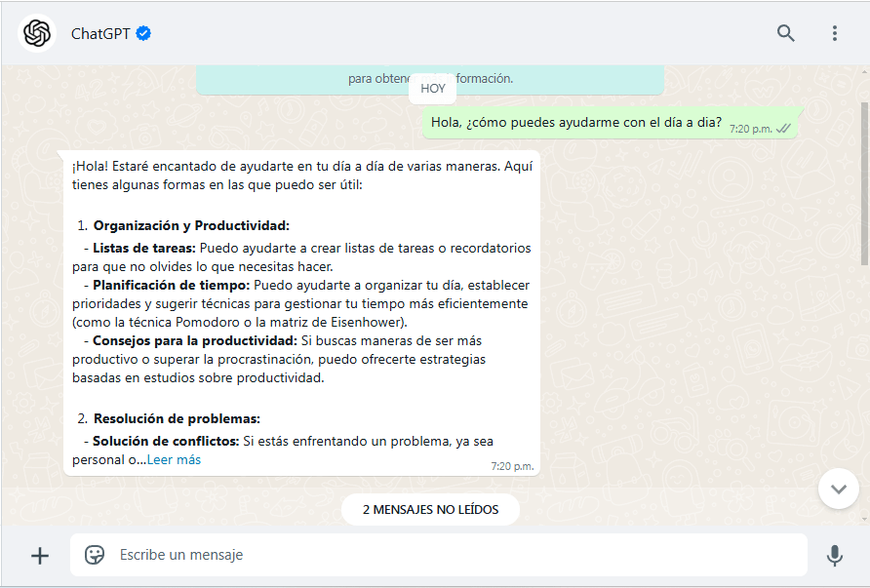The image size is (870, 588).
Task: Open the three-dot chat options menu
Action: [834, 33]
